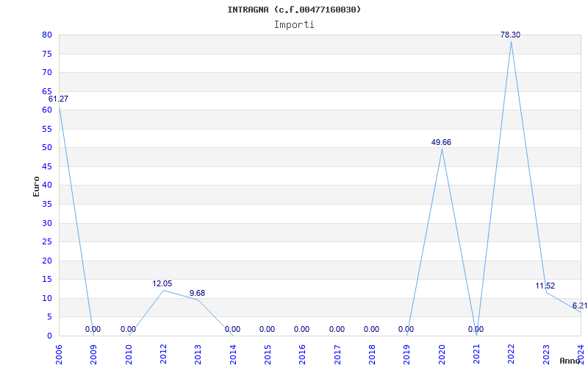Click the 30 y-axis tick label
588x368 pixels.
click(47, 224)
